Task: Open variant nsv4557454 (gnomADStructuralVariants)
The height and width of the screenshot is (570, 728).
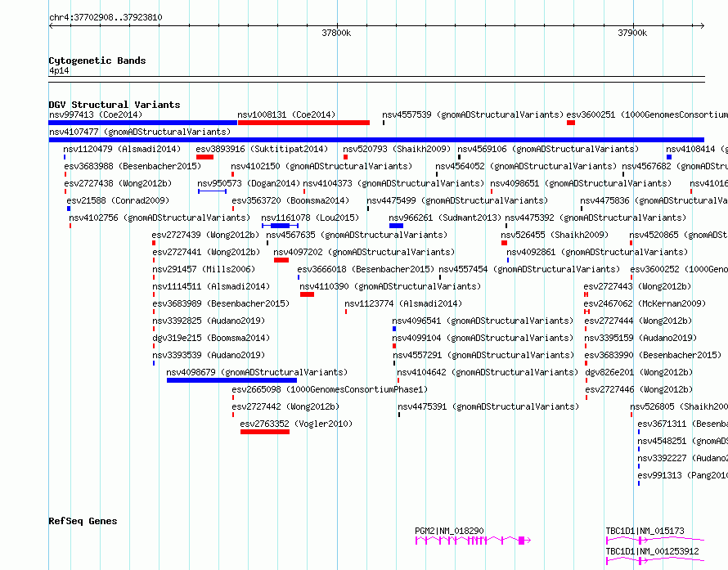Action: click(529, 269)
